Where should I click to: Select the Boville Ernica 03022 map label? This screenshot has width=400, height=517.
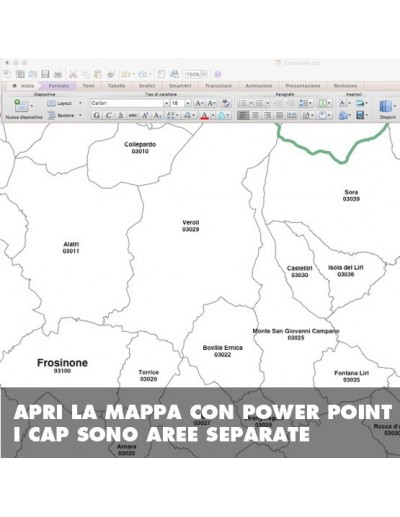click(x=223, y=351)
